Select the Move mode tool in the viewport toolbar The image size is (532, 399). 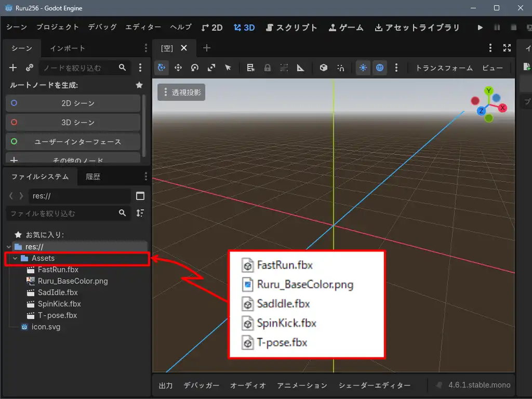coord(178,68)
